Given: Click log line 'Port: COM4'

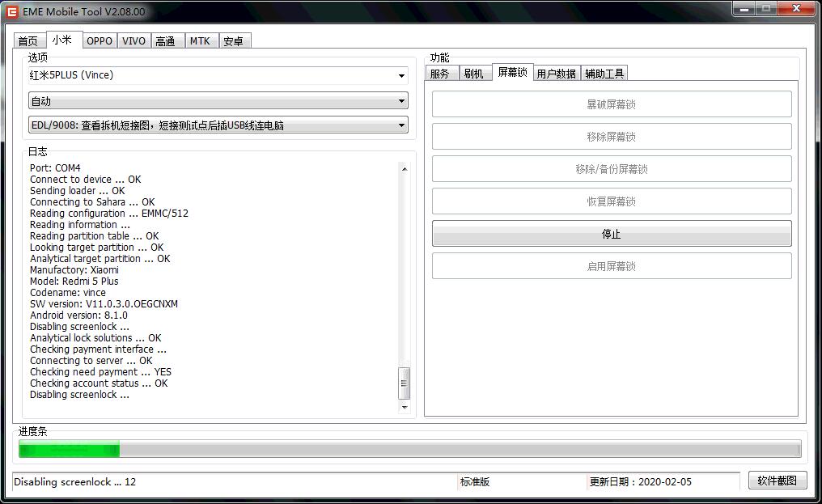Looking at the screenshot, I should pyautogui.click(x=55, y=167).
